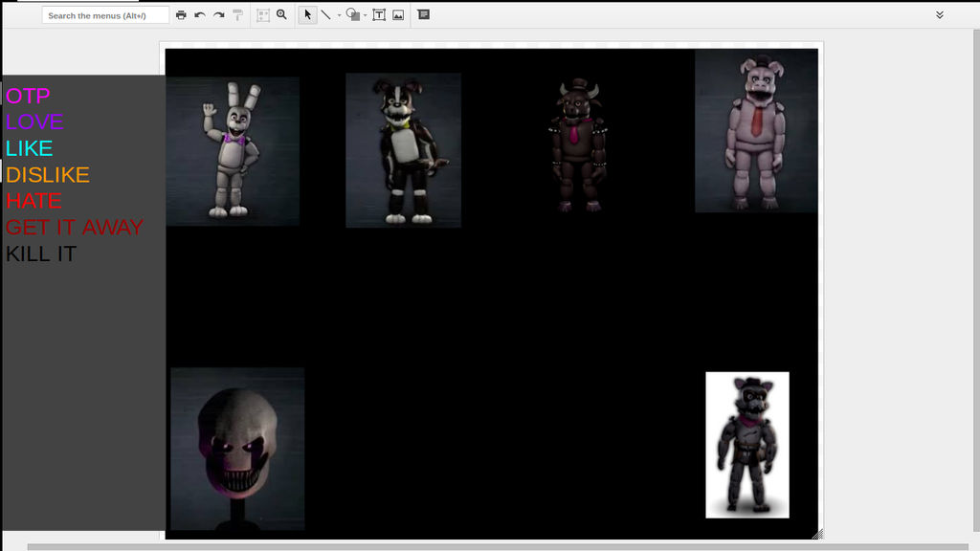Viewport: 980px width, 551px height.
Task: Expand the shape options dropdown arrow
Action: tap(366, 15)
